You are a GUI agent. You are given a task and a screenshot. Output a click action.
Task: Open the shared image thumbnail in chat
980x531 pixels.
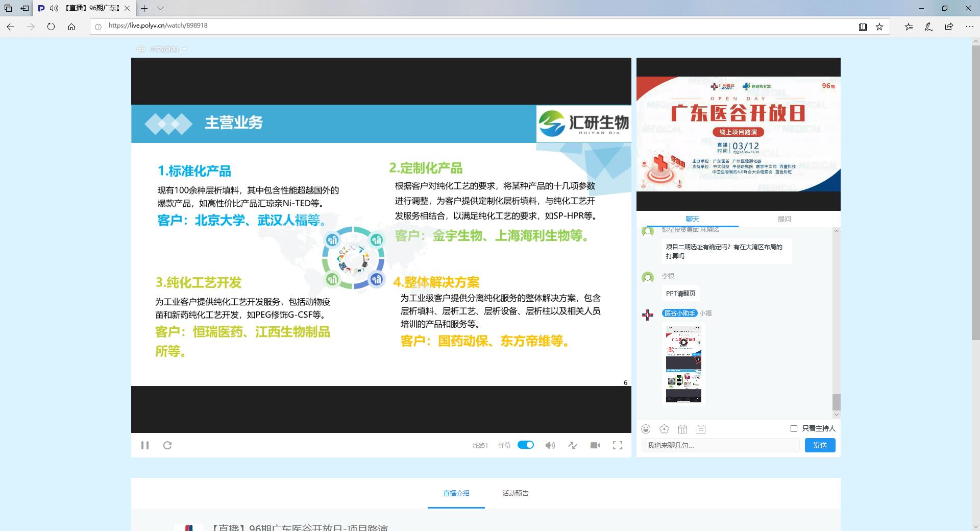[x=683, y=364]
